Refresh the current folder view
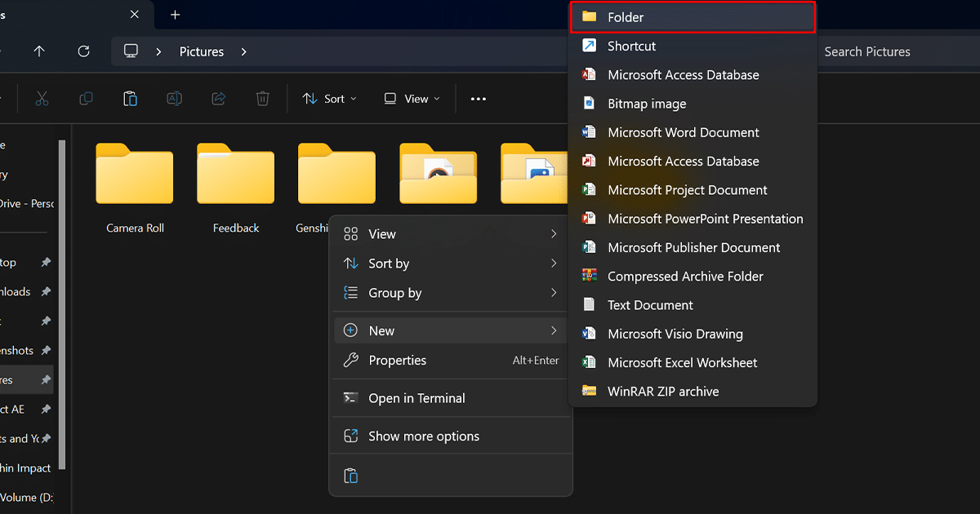Image resolution: width=980 pixels, height=514 pixels. coord(83,51)
